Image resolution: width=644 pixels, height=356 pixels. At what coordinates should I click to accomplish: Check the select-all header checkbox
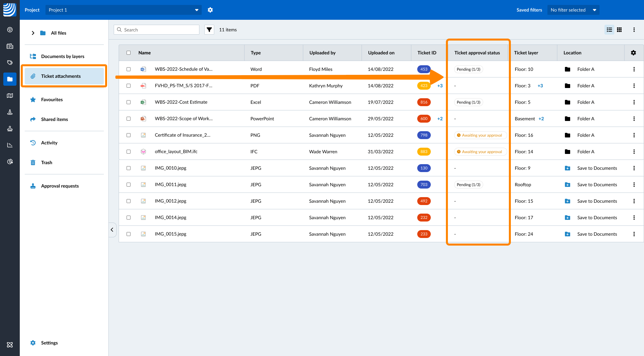129,53
